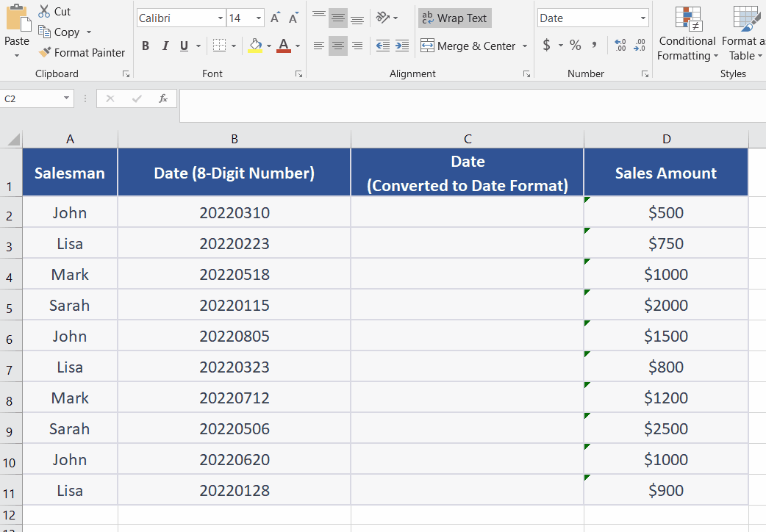Increase the indent
The width and height of the screenshot is (766, 532).
click(x=402, y=46)
